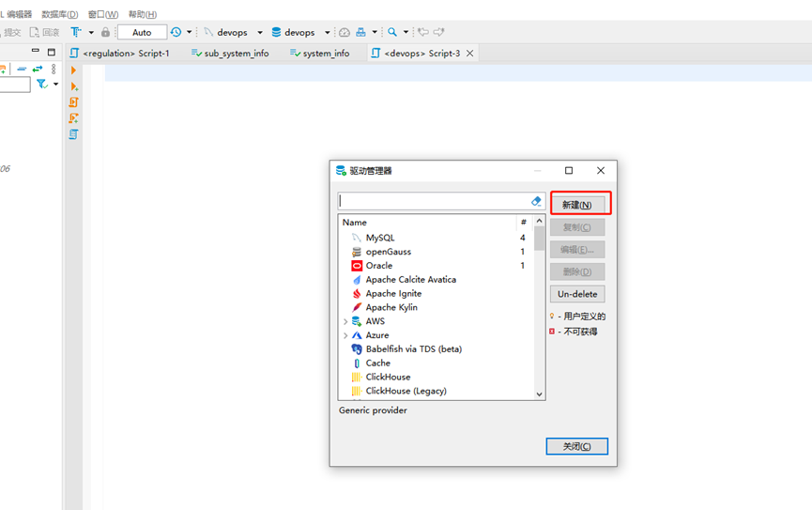Click the green link-with-editor arrows icon
The width and height of the screenshot is (812, 510).
38,69
